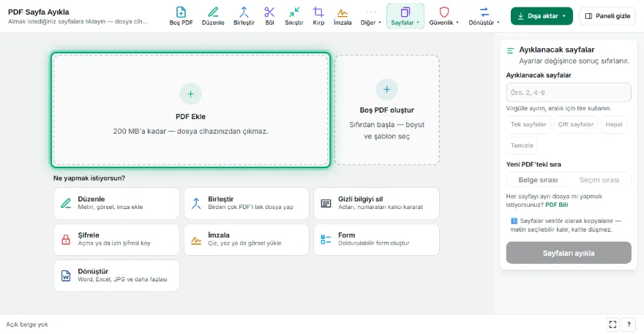
Task: Expand the Güvenlik security menu
Action: pyautogui.click(x=444, y=16)
